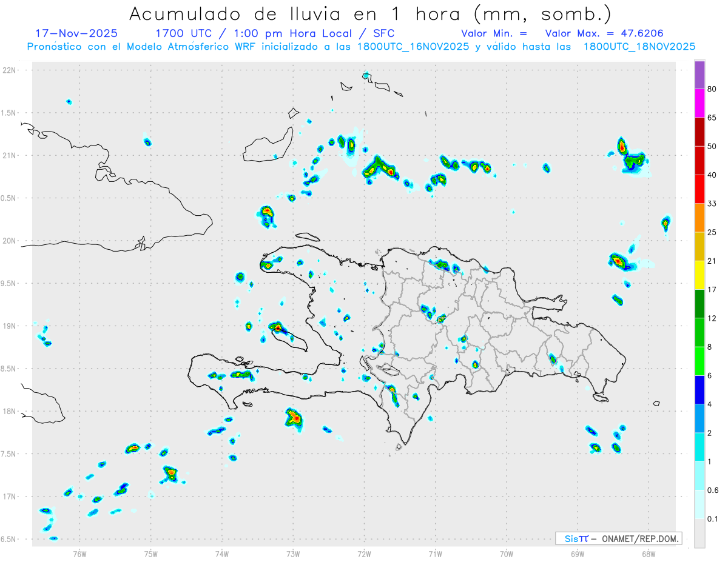
Task: Click the legend value '65'
Action: [x=712, y=118]
